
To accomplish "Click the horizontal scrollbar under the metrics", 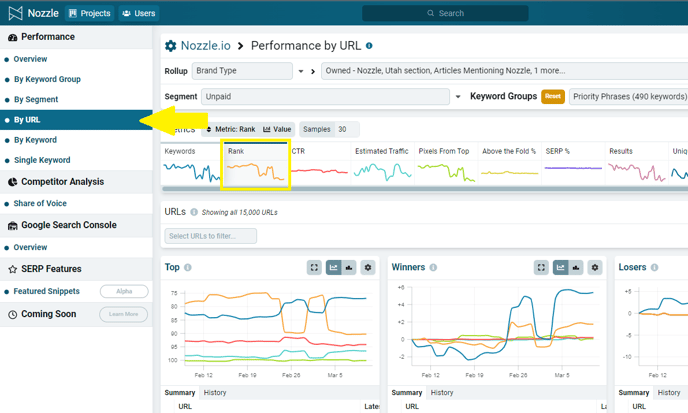I will (x=425, y=189).
